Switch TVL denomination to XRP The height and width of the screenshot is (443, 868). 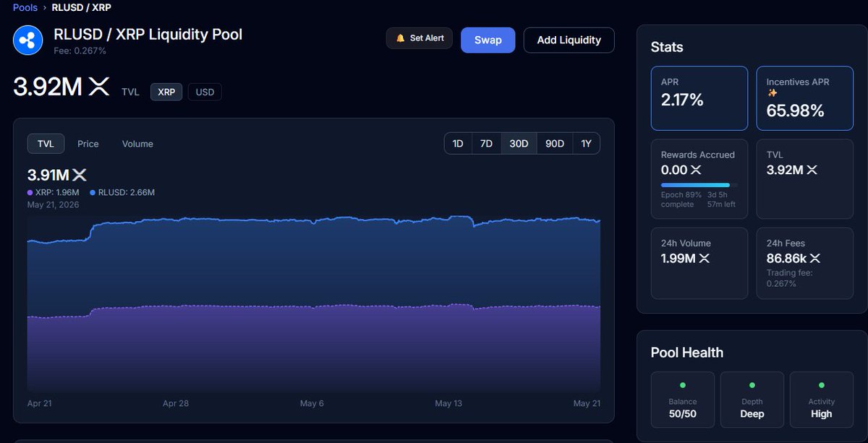(x=166, y=93)
